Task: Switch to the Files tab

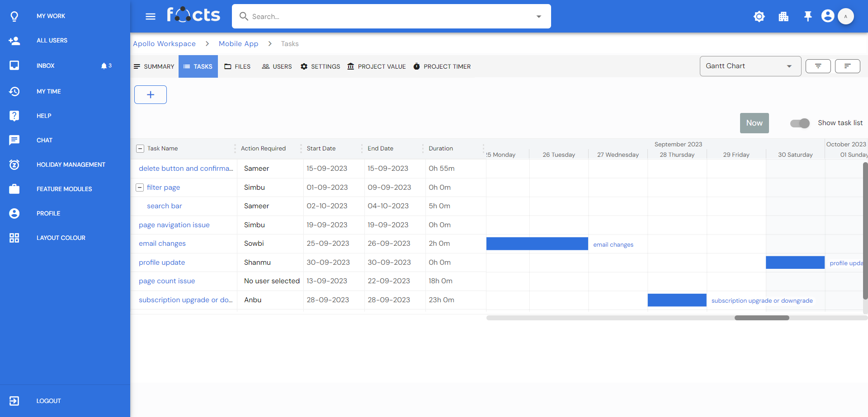Action: pos(238,67)
